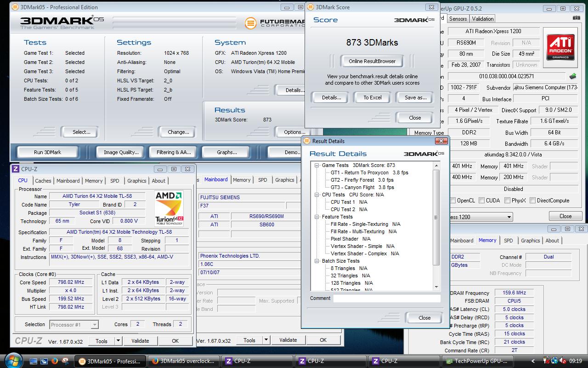
Task: Click the taskbar clock showing 09:19
Action: point(575,361)
